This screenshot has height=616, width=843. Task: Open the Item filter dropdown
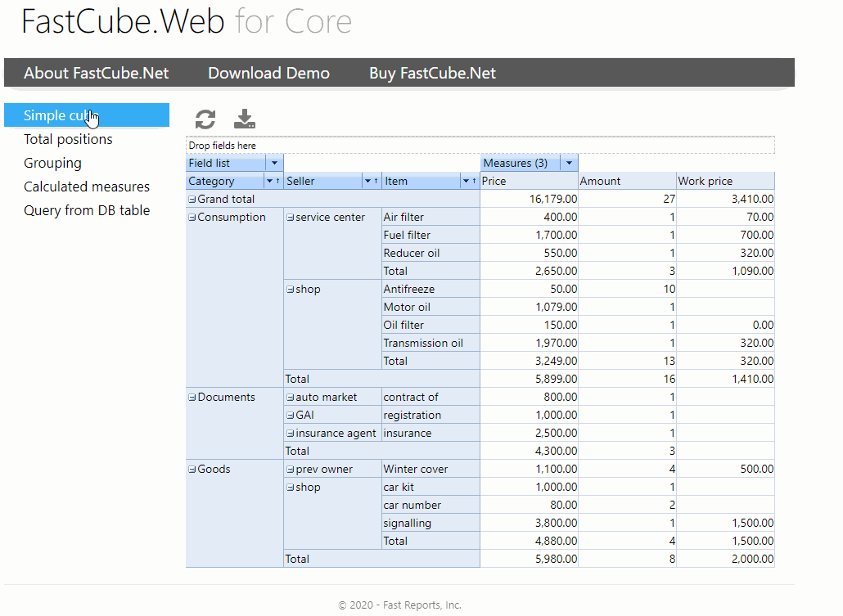[466, 181]
